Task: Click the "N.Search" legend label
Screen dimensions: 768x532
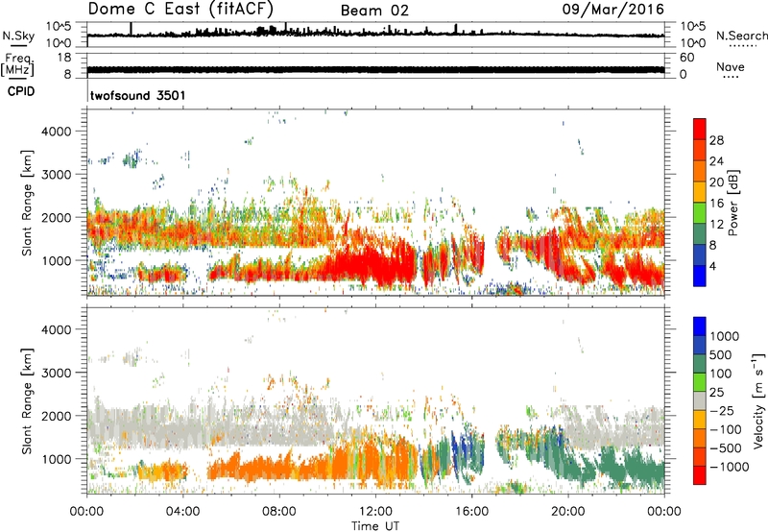Action: pyautogui.click(x=741, y=36)
